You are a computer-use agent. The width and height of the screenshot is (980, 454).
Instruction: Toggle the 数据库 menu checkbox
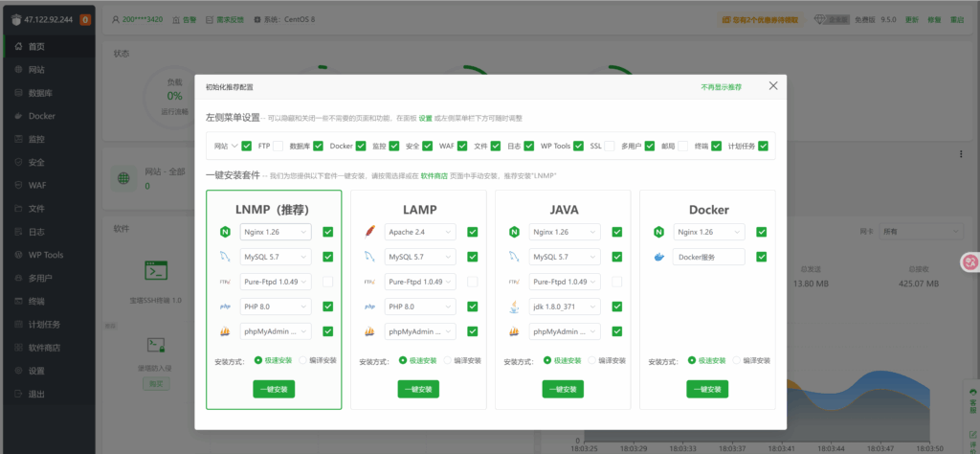click(x=318, y=147)
